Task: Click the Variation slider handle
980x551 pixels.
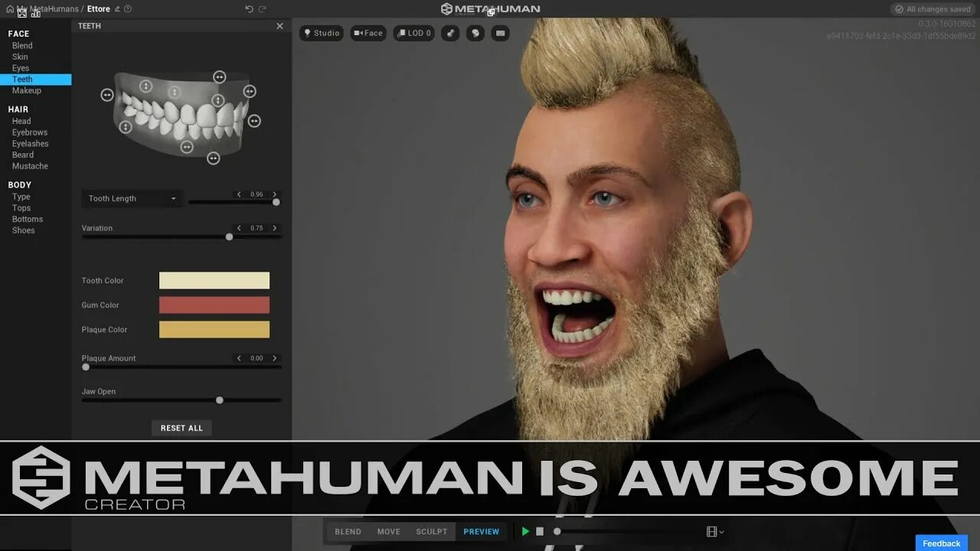Action: coord(229,236)
